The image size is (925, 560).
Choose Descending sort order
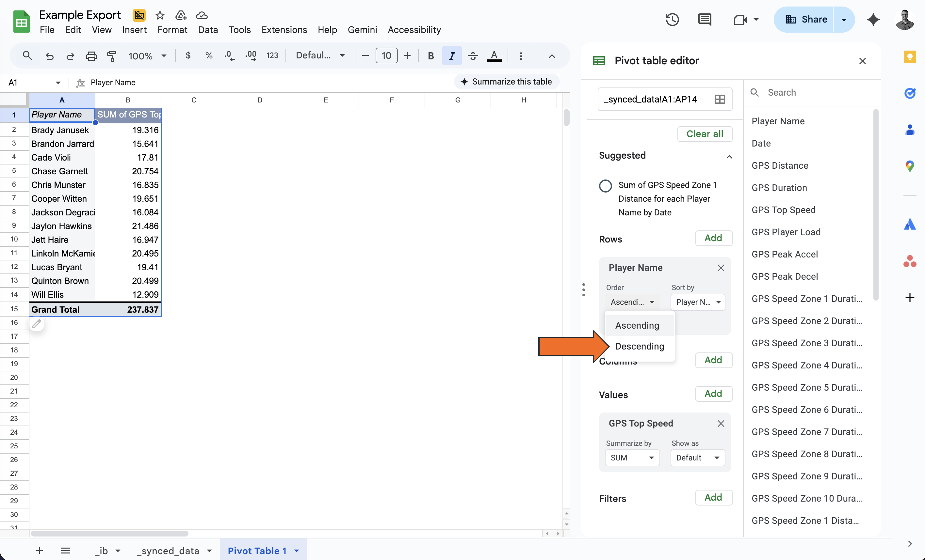[x=639, y=346]
